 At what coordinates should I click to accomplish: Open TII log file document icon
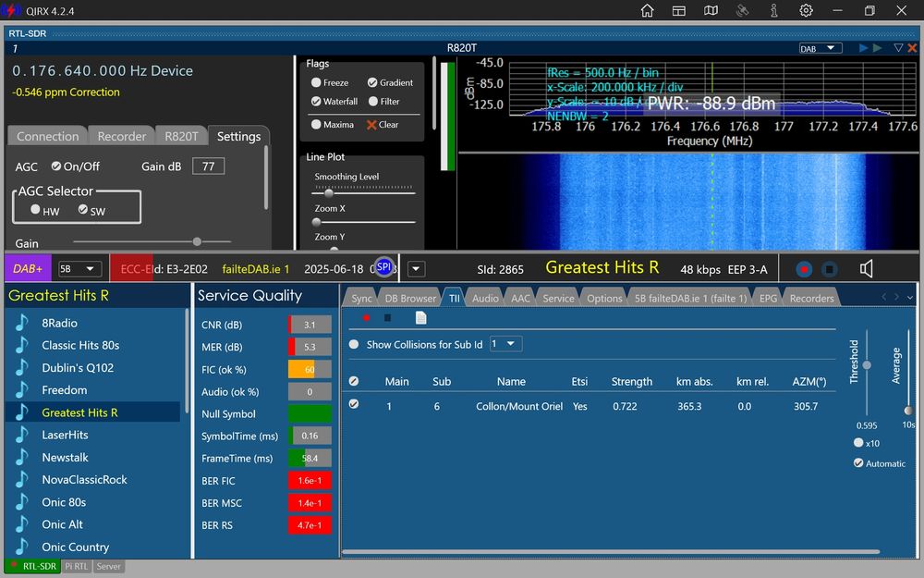pyautogui.click(x=420, y=318)
